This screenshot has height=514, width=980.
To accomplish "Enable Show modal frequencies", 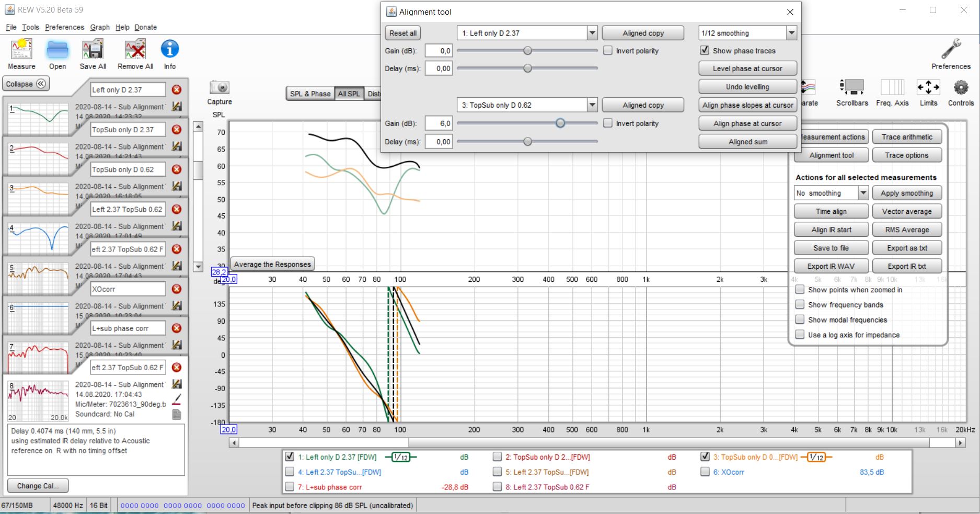I will coord(800,320).
